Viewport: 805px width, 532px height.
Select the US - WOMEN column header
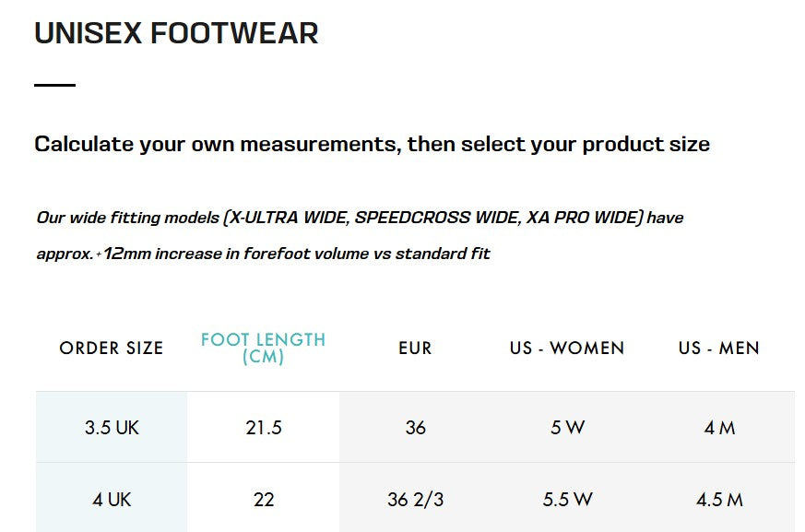[x=567, y=349]
